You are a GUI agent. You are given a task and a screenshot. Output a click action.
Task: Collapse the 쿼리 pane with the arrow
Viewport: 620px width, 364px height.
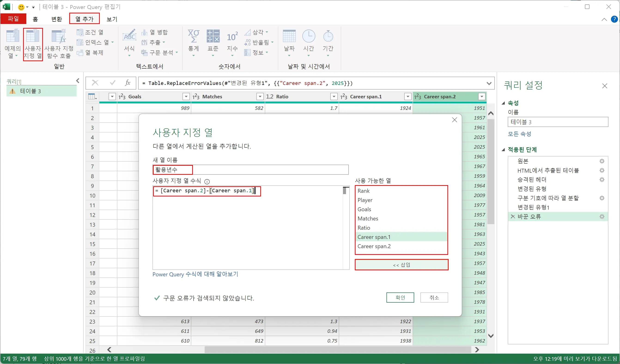(78, 81)
